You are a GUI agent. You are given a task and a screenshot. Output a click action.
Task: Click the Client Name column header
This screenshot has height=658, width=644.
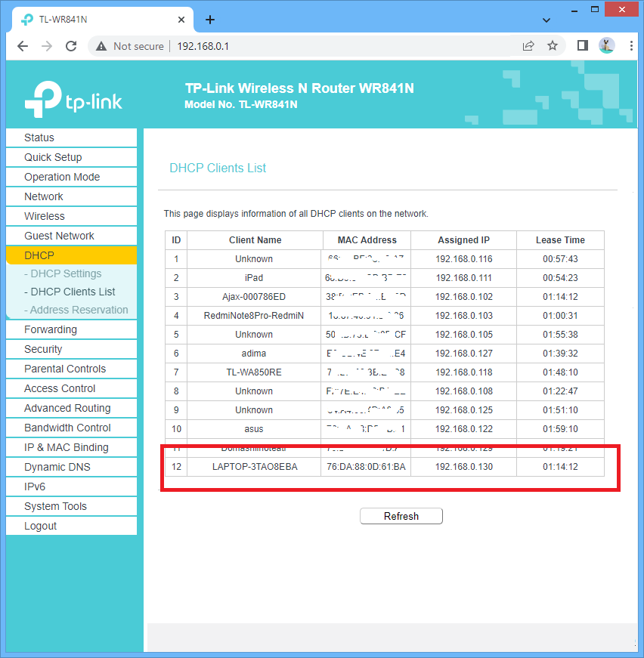click(255, 240)
